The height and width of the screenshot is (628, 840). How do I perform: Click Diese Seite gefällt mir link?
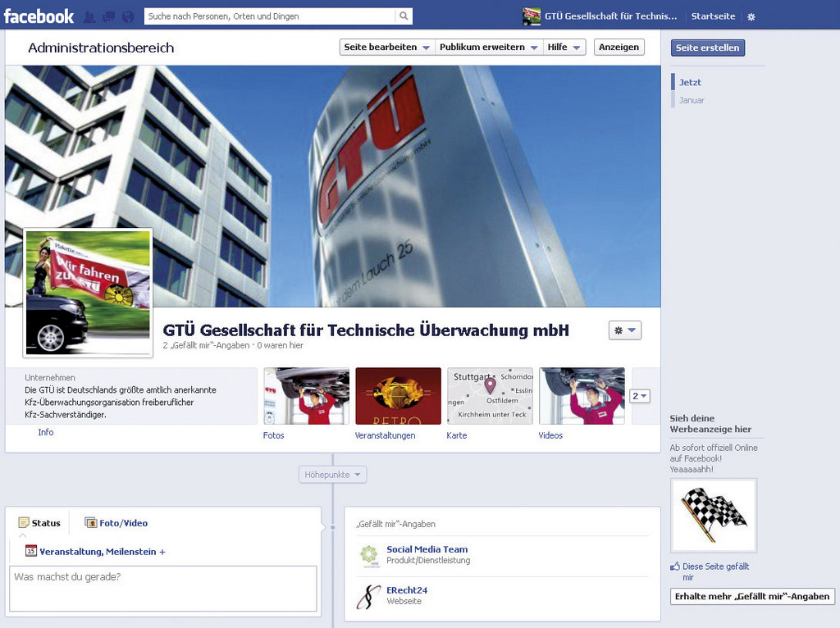pos(715,571)
